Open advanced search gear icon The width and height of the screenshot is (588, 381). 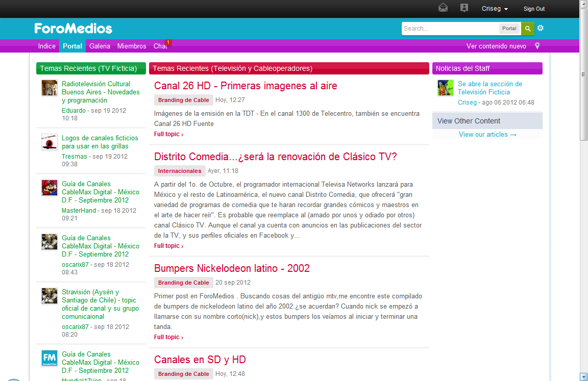(541, 28)
